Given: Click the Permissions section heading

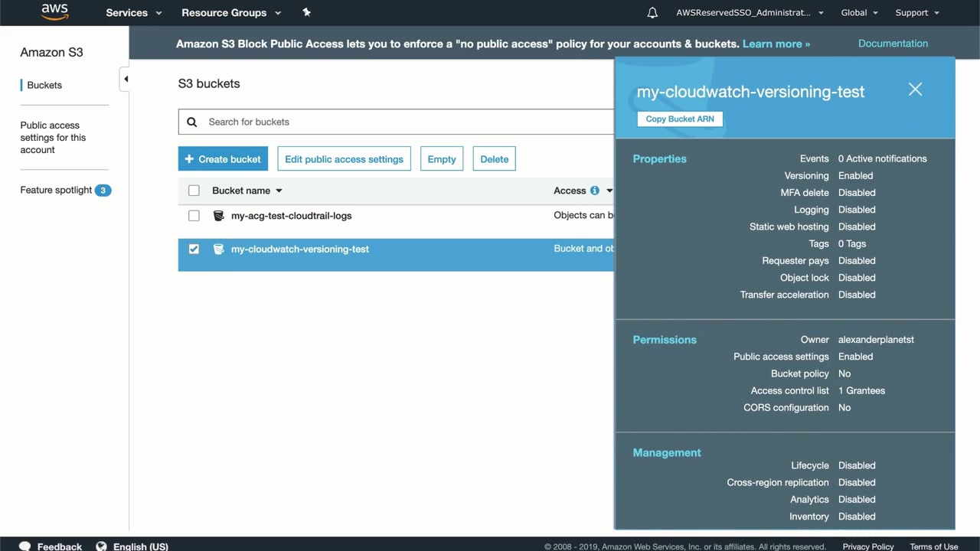Looking at the screenshot, I should (665, 340).
